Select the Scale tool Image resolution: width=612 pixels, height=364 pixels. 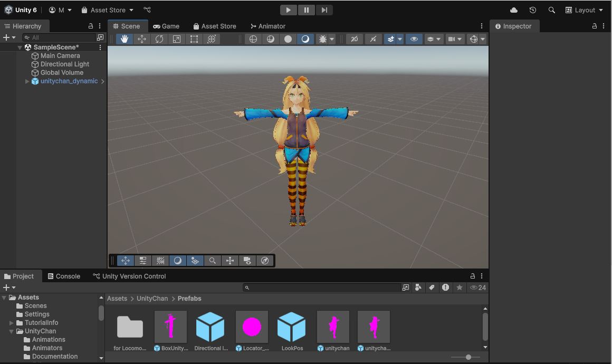click(x=176, y=39)
